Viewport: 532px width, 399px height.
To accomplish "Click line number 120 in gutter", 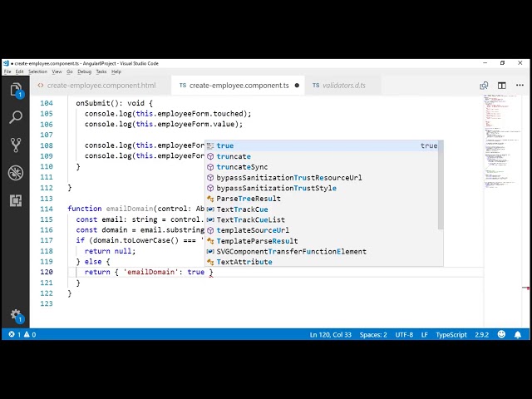I will pyautogui.click(x=47, y=272).
